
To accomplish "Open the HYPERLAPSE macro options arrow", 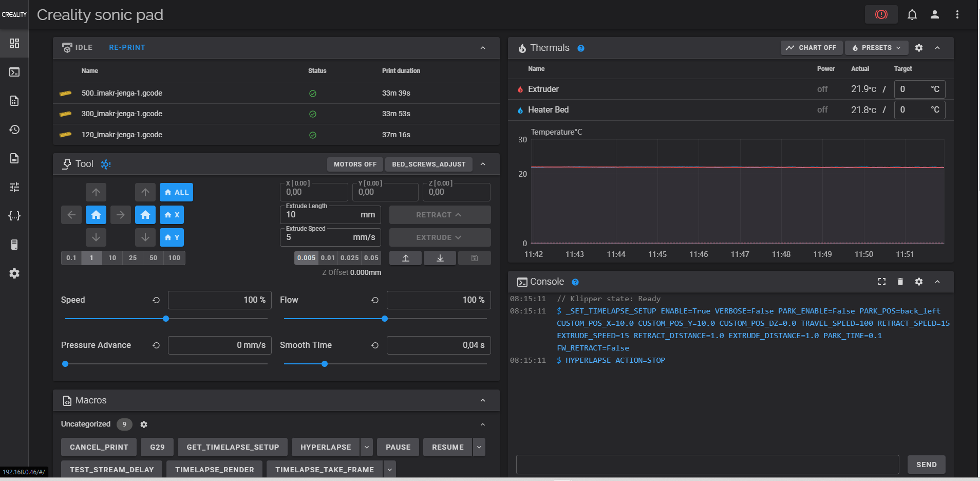I will click(367, 447).
